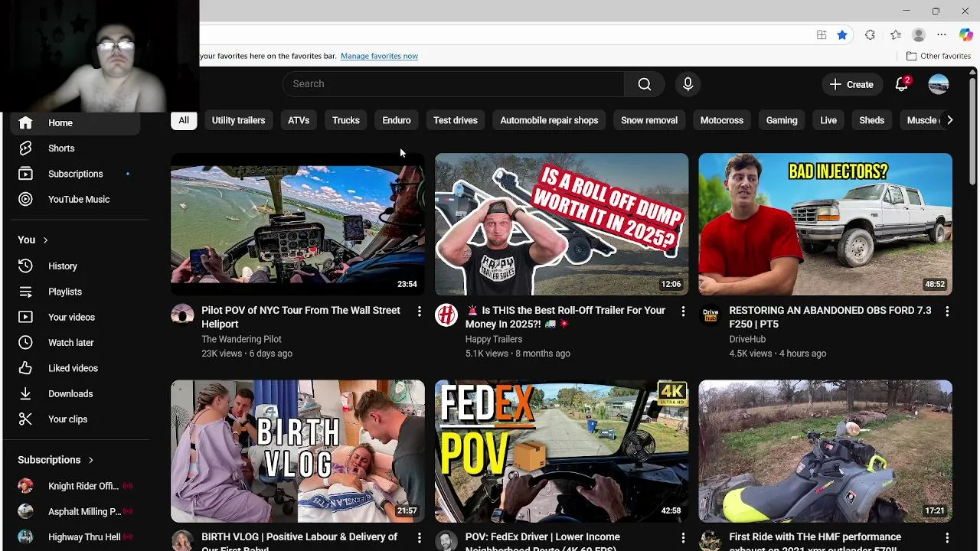Viewport: 980px width, 551px height.
Task: Play the FedEx POV thumbnail
Action: (x=562, y=452)
